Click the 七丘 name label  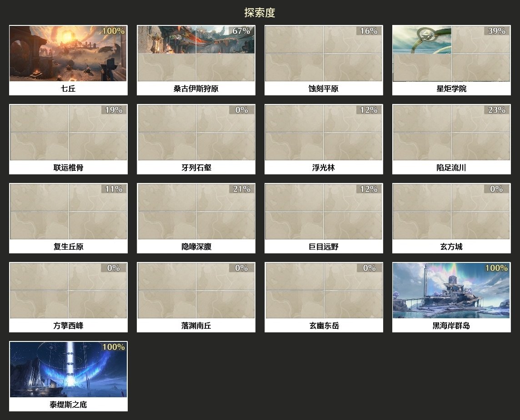68,89
